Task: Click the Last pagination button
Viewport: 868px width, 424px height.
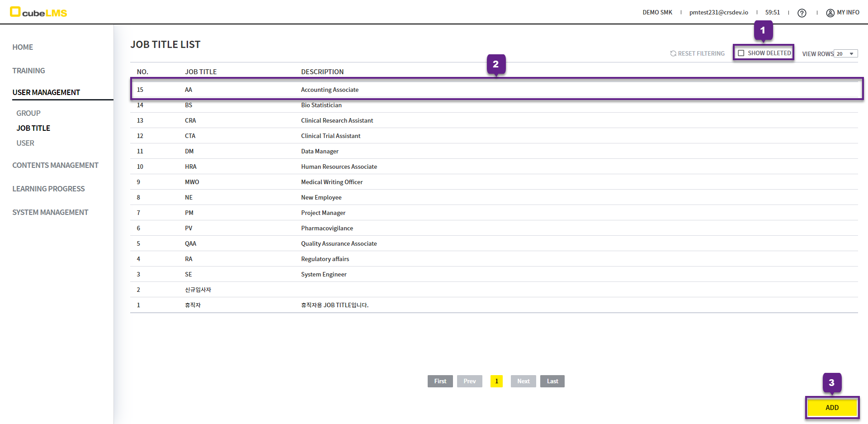Action: 552,381
